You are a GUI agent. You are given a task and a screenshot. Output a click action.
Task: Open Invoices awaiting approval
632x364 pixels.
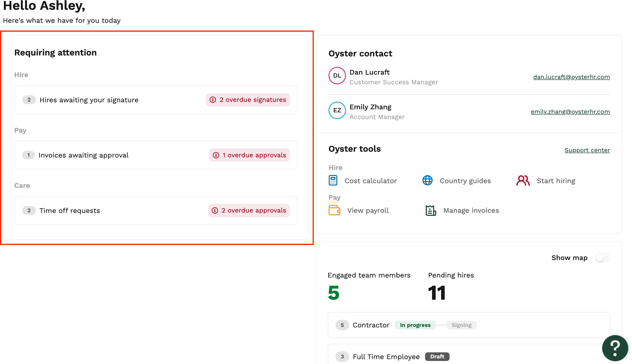pos(156,155)
